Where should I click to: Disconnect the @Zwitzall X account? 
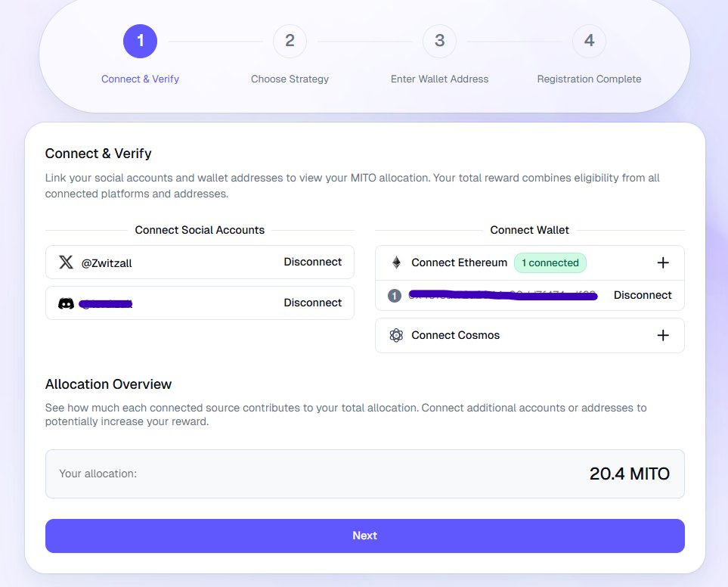pyautogui.click(x=312, y=262)
